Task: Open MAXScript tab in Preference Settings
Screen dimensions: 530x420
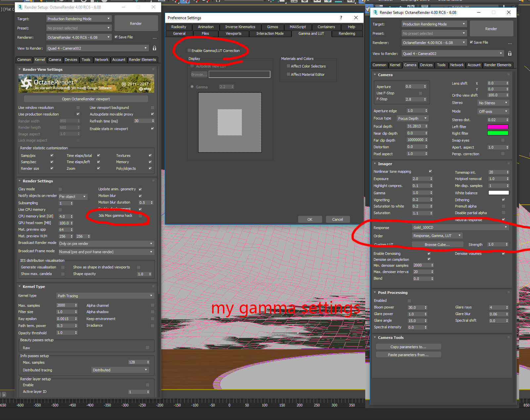Action: pyautogui.click(x=298, y=27)
